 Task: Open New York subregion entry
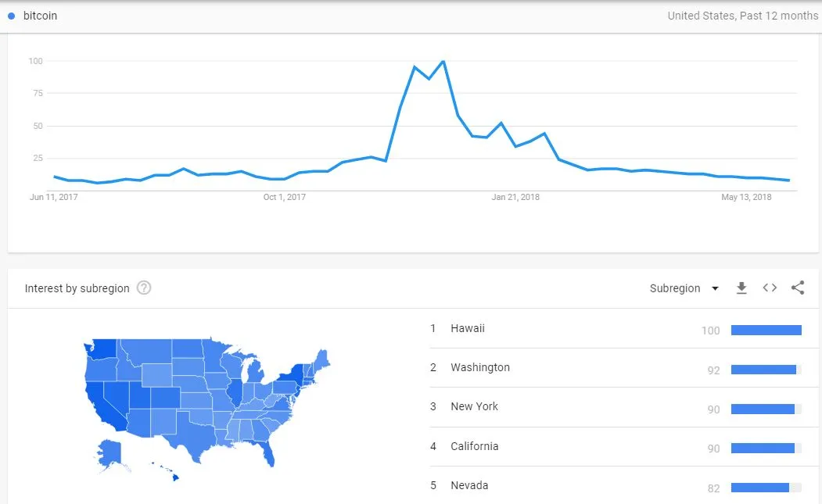(x=474, y=406)
